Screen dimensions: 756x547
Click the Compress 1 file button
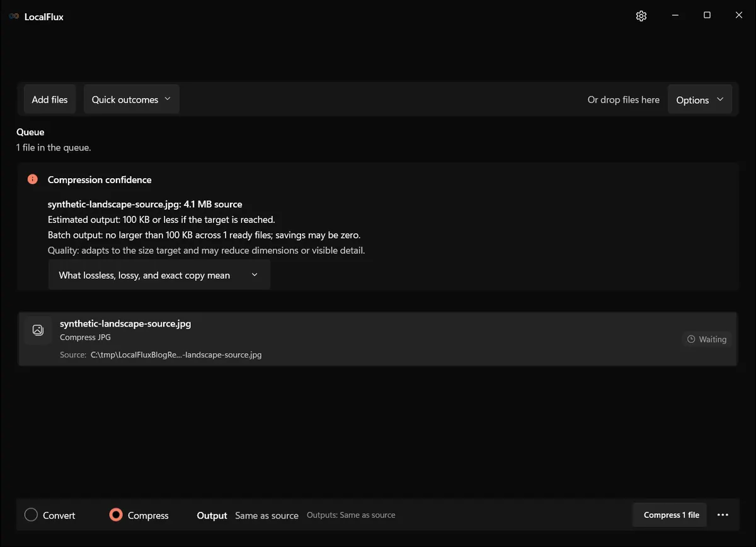click(x=670, y=515)
